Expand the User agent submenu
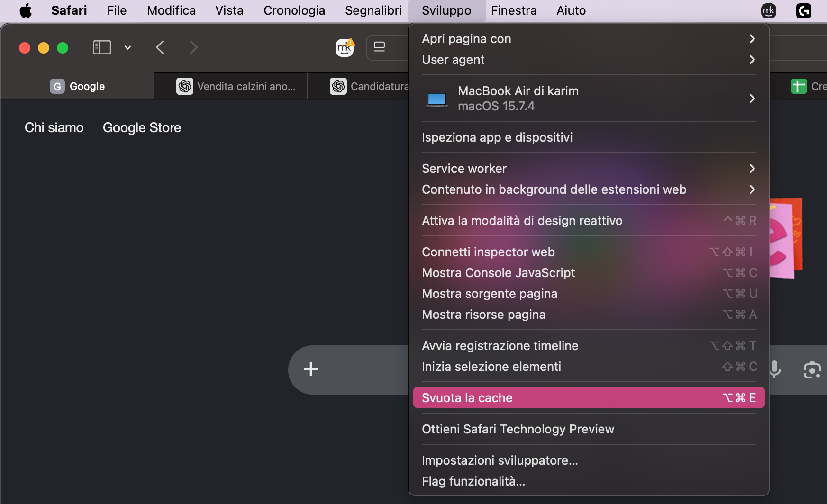 pos(589,60)
